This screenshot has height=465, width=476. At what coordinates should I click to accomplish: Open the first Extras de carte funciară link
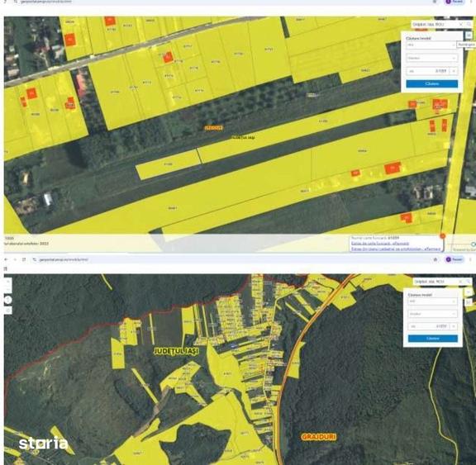pyautogui.click(x=380, y=244)
